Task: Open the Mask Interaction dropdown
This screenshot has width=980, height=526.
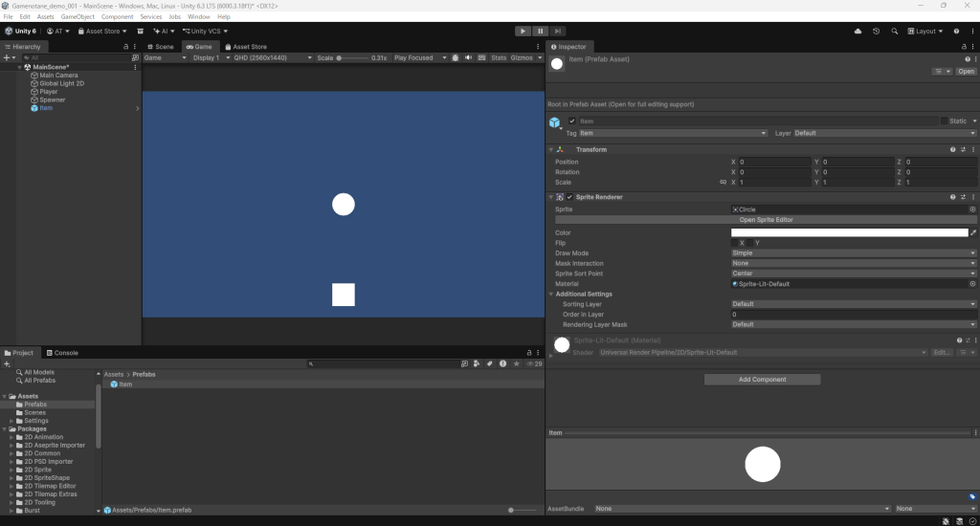Action: [854, 263]
